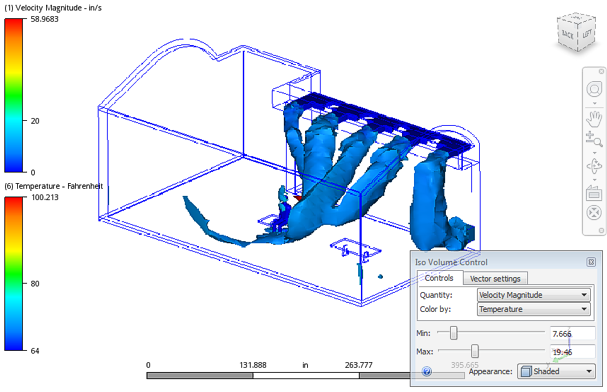Click the blue help icon in dialog
This screenshot has height=392, width=607.
tap(427, 371)
